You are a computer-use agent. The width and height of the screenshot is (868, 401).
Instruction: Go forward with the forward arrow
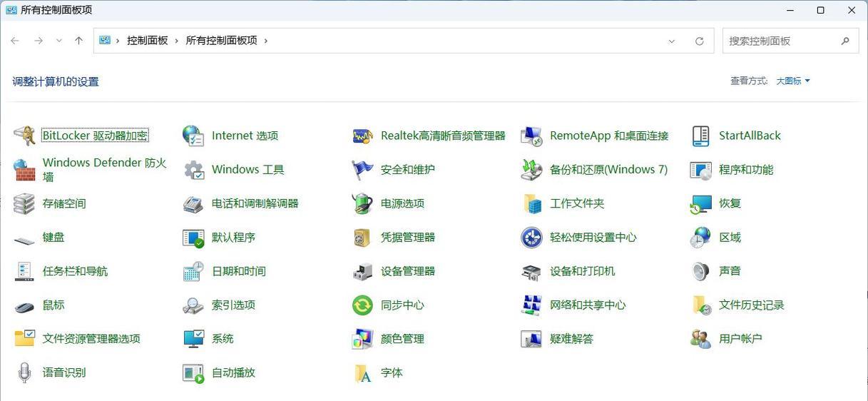(x=39, y=41)
